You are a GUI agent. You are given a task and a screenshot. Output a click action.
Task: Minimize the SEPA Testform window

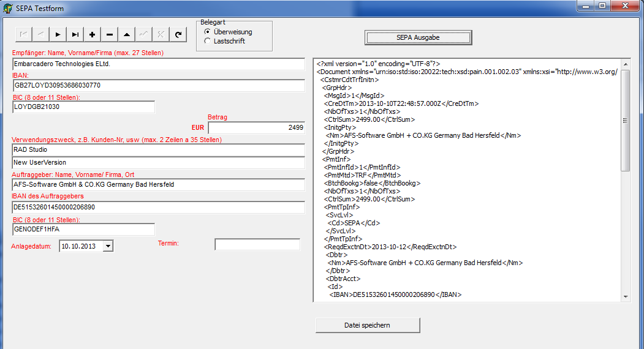(586, 6)
